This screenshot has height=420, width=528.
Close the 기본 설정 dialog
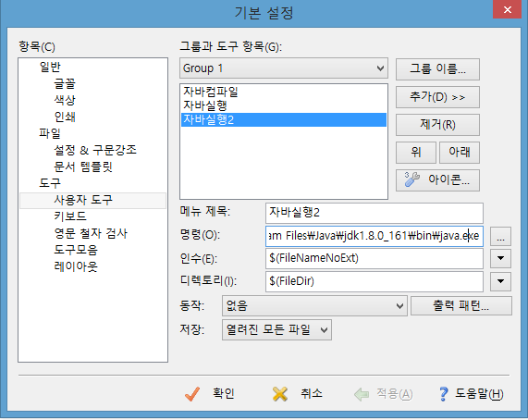tap(507, 9)
